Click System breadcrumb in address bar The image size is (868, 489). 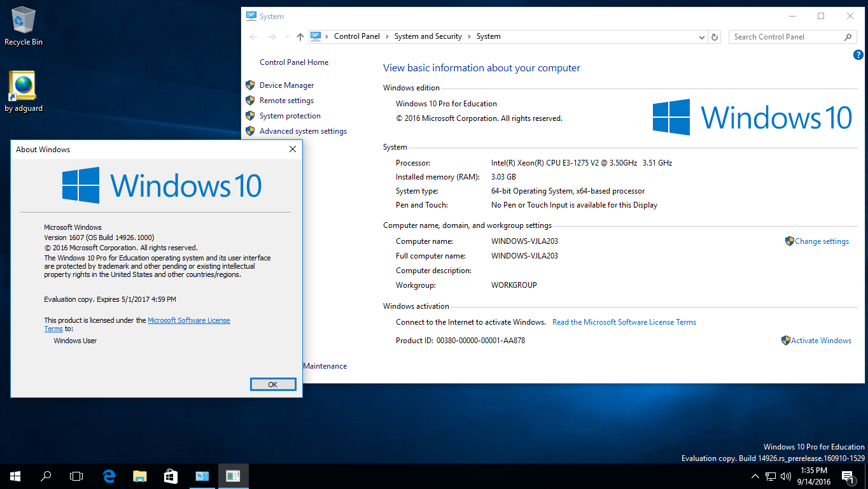(x=489, y=36)
